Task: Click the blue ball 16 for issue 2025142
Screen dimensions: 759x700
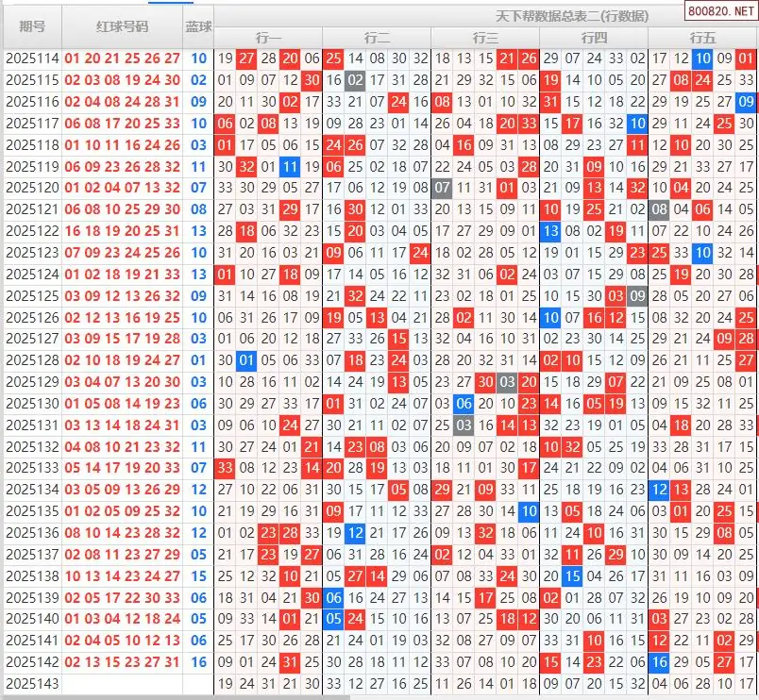Action: tap(198, 662)
